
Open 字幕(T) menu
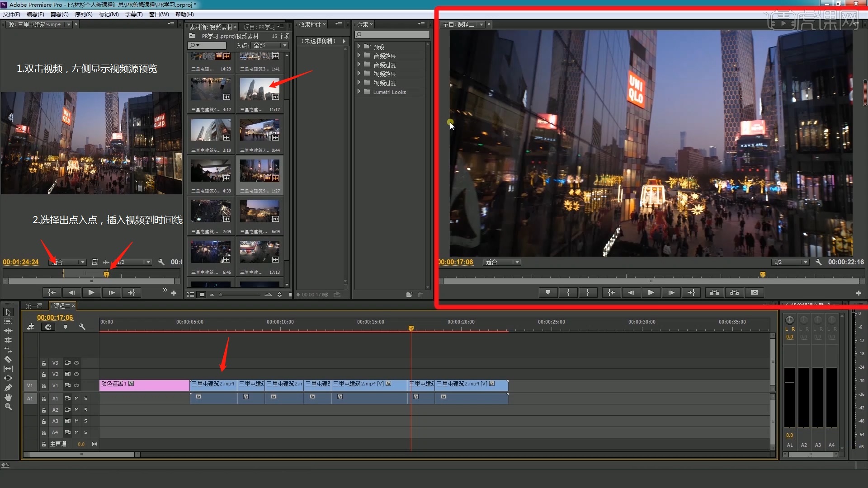point(134,14)
